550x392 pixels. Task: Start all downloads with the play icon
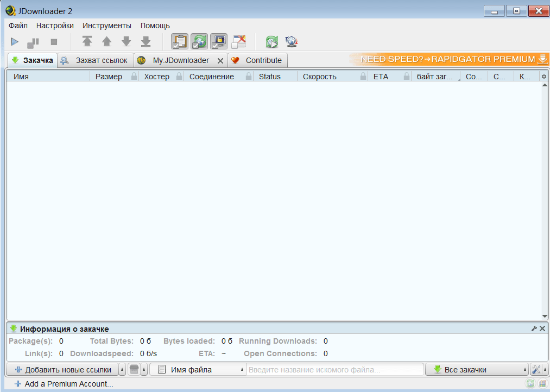(x=15, y=42)
